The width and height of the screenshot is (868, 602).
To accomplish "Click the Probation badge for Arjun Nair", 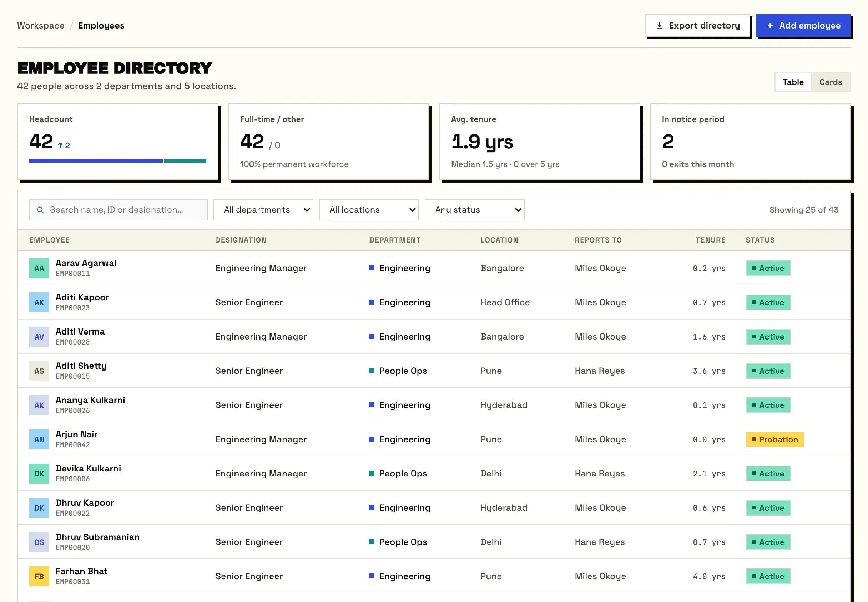I will coord(776,440).
